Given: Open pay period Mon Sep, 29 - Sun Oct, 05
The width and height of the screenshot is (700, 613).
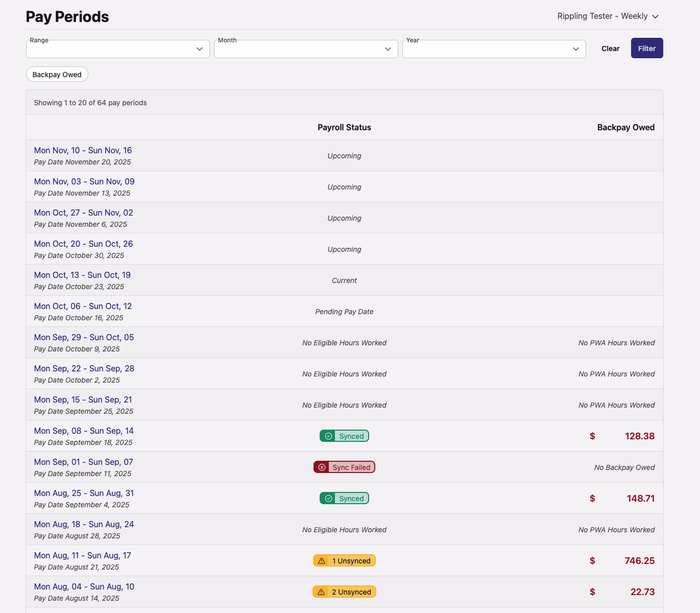Looking at the screenshot, I should (84, 337).
